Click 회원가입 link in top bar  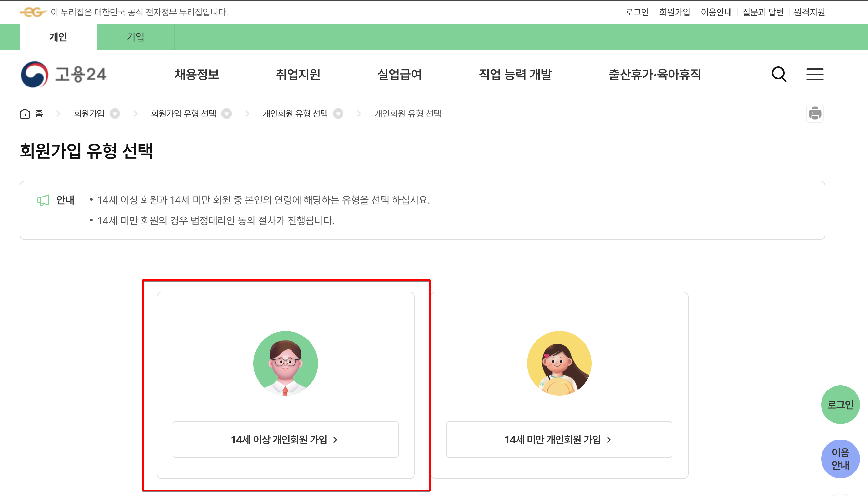pyautogui.click(x=675, y=12)
